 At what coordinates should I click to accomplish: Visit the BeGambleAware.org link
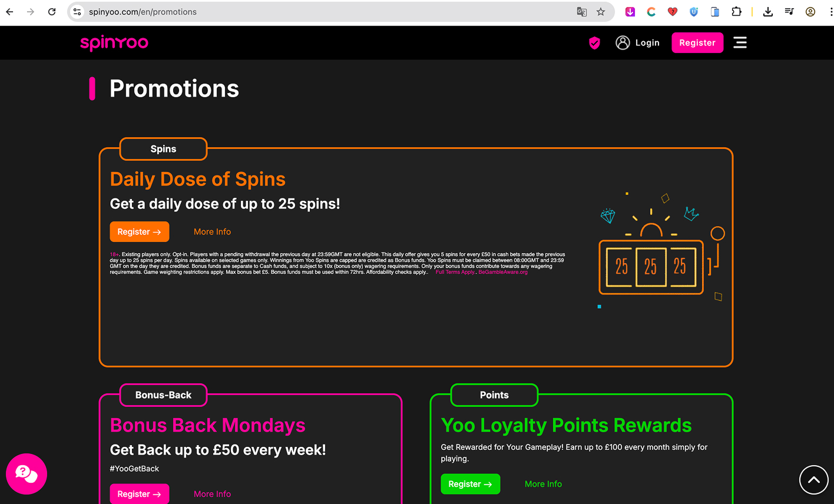click(502, 272)
